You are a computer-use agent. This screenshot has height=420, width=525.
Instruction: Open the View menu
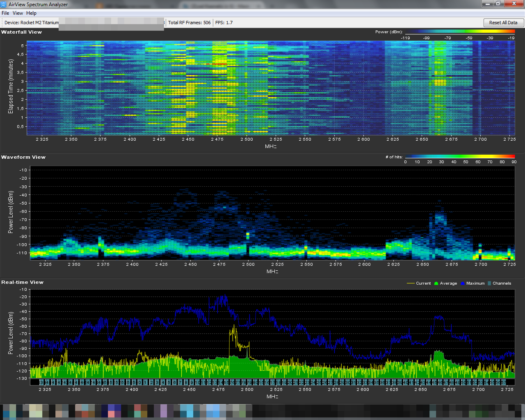tap(18, 13)
